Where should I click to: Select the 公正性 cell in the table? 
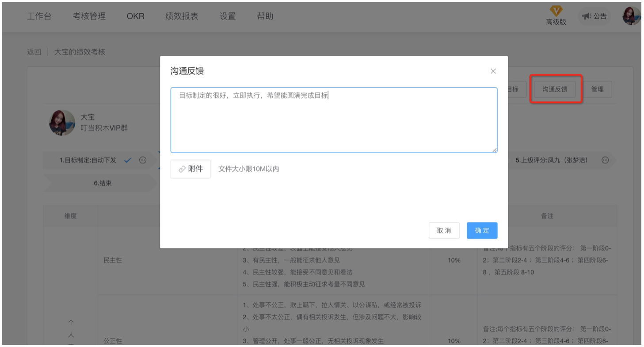click(113, 341)
